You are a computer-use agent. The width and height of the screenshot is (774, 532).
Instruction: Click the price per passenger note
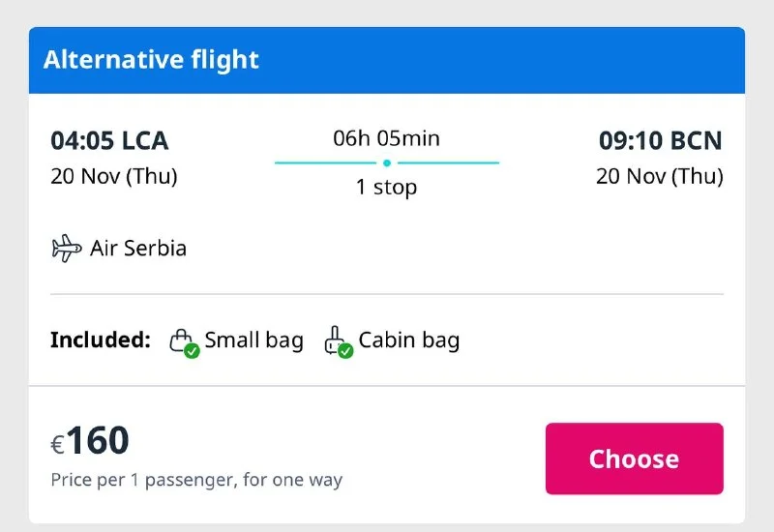pos(196,480)
